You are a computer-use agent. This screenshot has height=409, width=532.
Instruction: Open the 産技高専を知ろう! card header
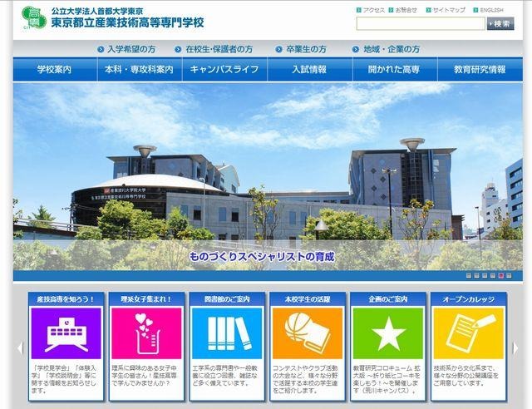tap(66, 299)
